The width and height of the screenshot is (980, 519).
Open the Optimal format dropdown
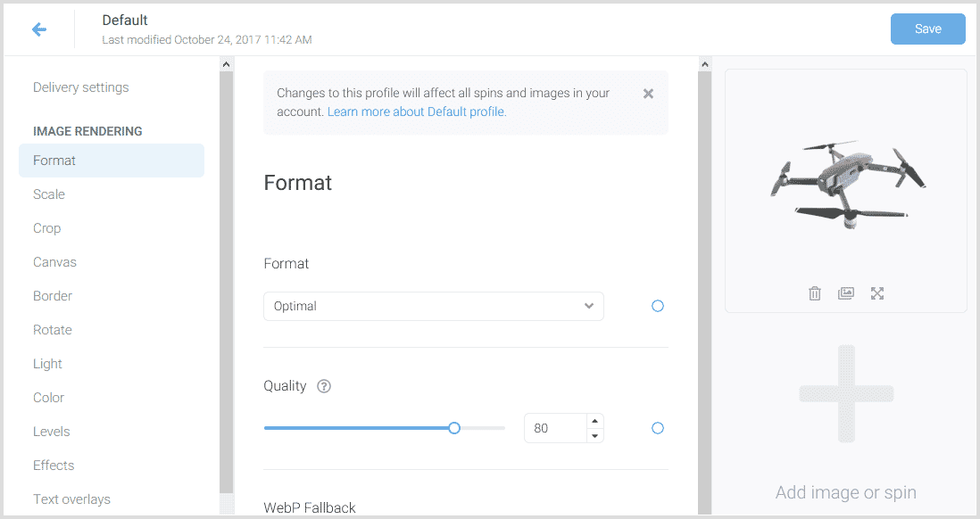[433, 306]
